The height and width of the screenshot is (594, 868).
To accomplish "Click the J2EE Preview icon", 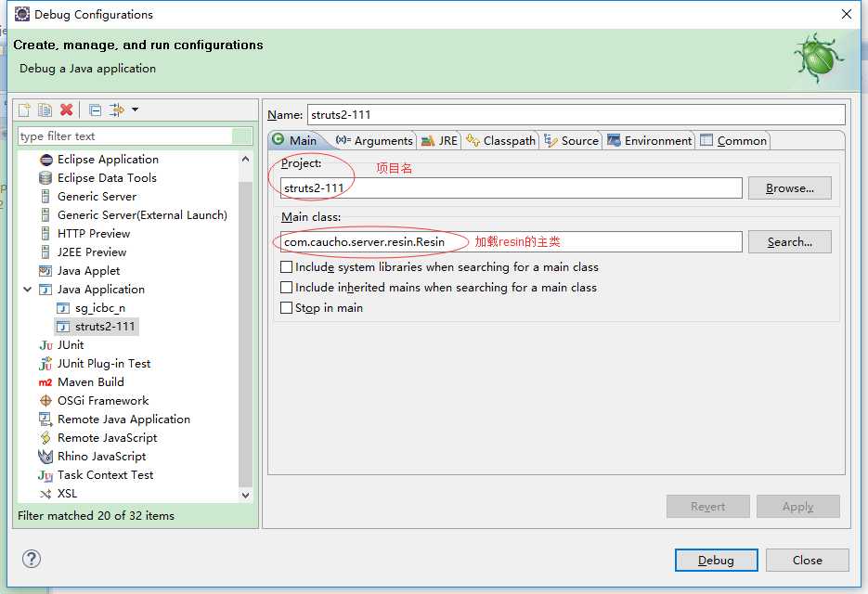I will click(45, 252).
